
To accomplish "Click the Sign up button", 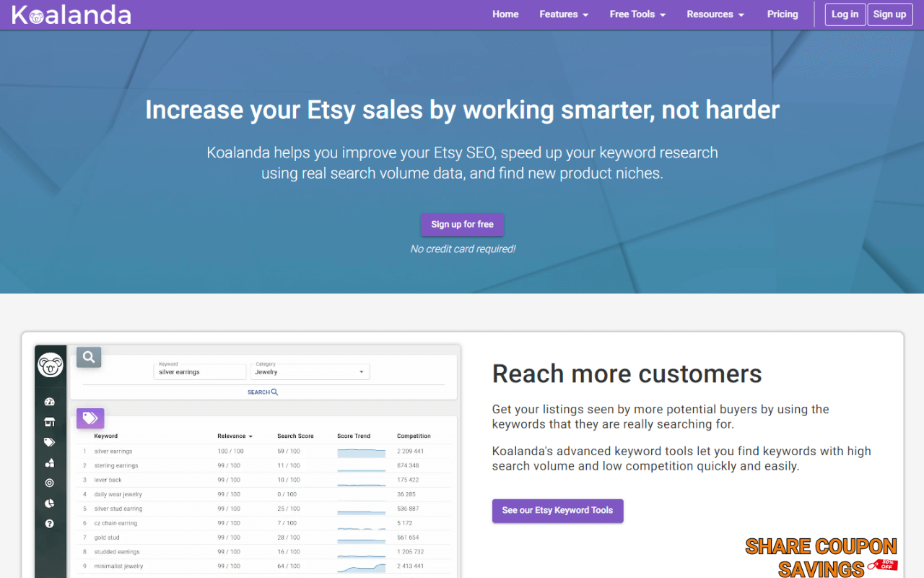I will click(x=890, y=14).
